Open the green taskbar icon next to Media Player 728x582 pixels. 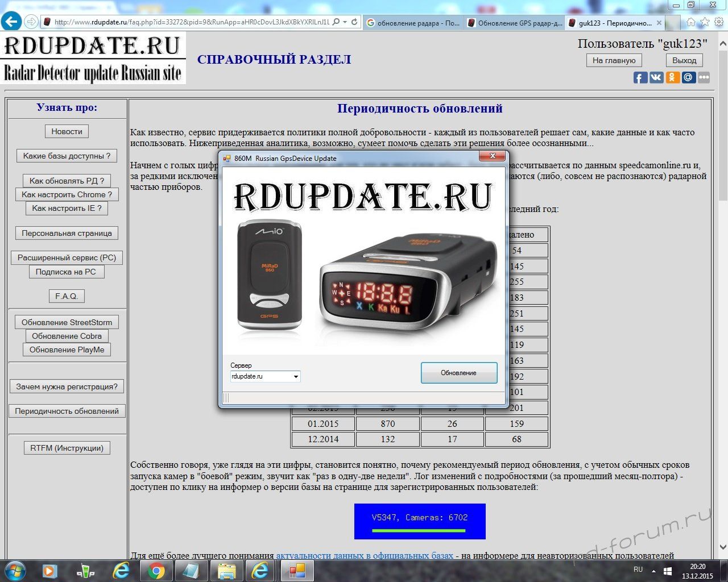pos(85,571)
